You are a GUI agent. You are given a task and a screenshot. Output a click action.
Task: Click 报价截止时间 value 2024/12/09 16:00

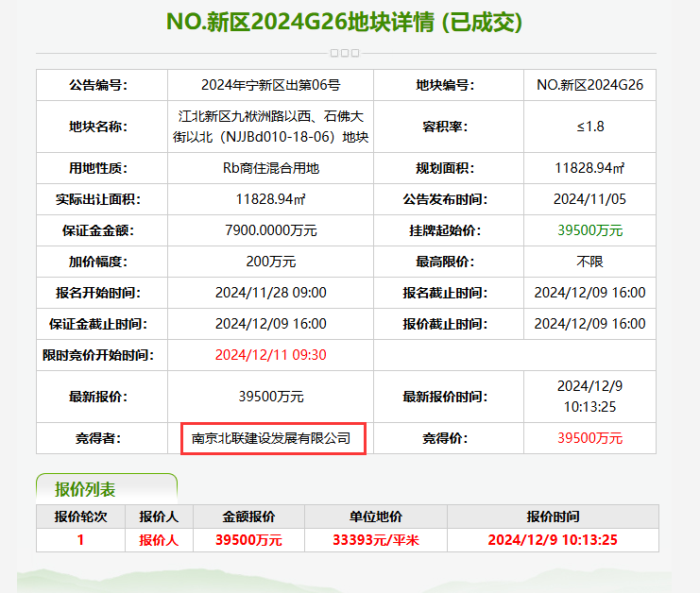coord(589,324)
